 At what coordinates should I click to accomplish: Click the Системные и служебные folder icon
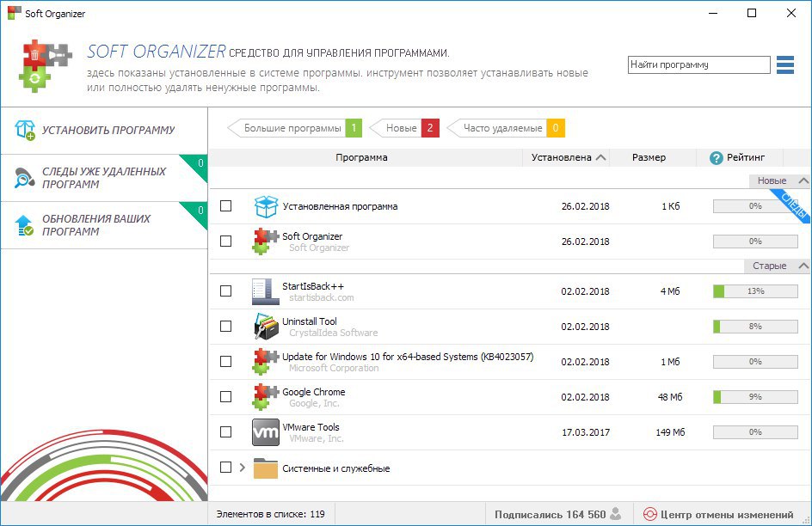click(x=266, y=468)
